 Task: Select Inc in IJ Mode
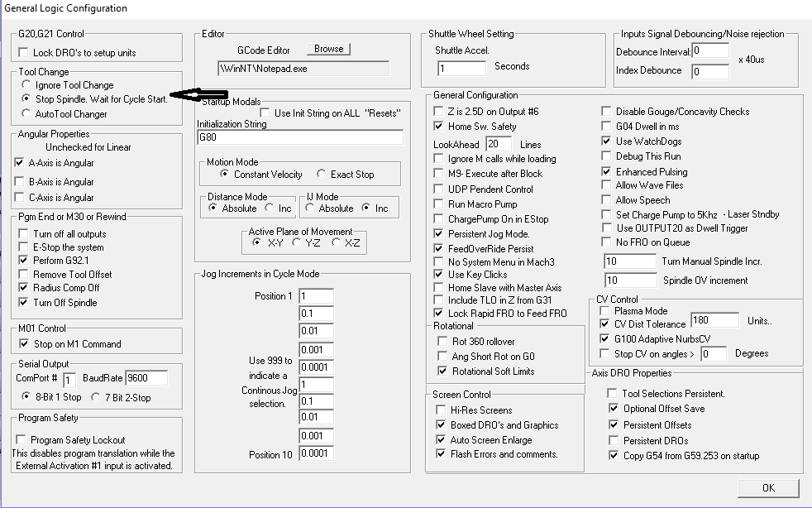[x=365, y=208]
